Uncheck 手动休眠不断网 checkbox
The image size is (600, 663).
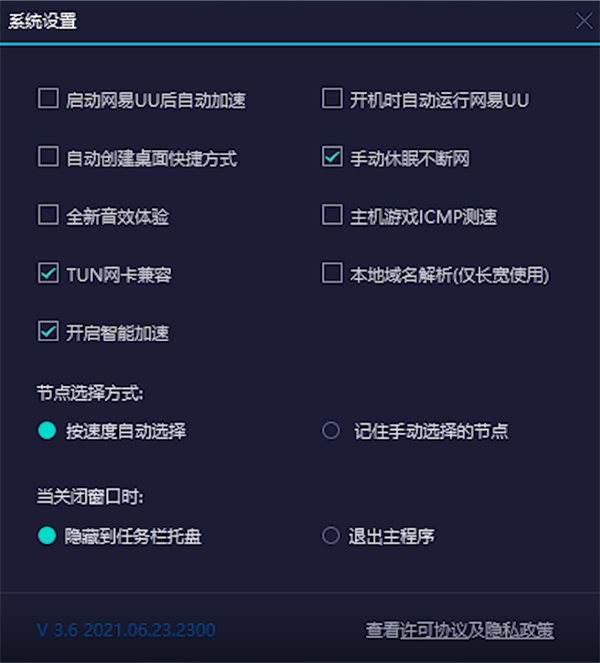coord(332,156)
